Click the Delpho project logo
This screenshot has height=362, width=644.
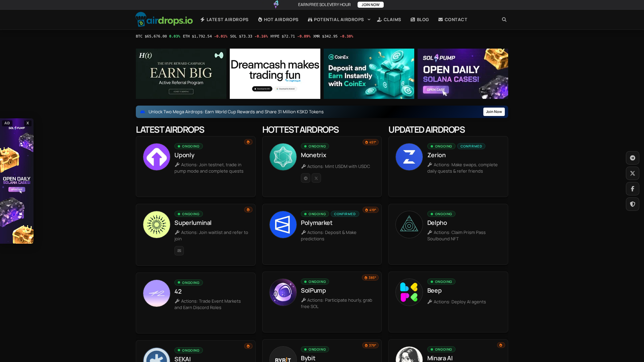pos(409,225)
